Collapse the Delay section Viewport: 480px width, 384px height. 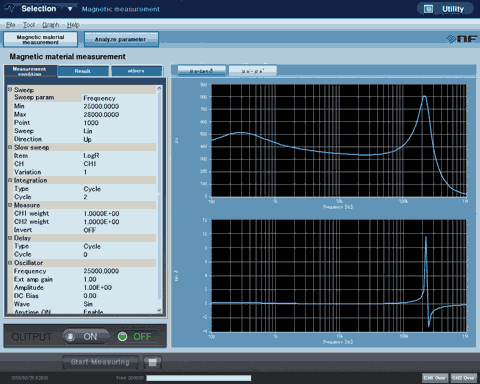tap(10, 238)
